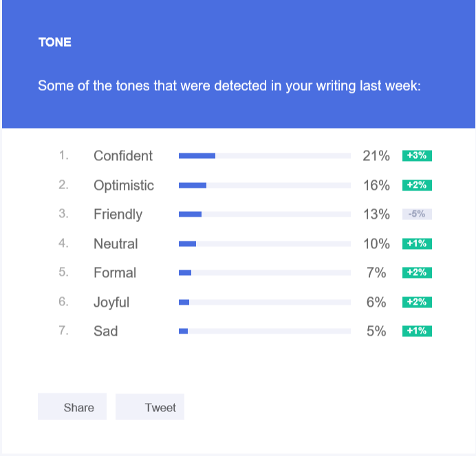This screenshot has height=456, width=476.
Task: Click the Friendly progress bar
Action: click(x=265, y=215)
